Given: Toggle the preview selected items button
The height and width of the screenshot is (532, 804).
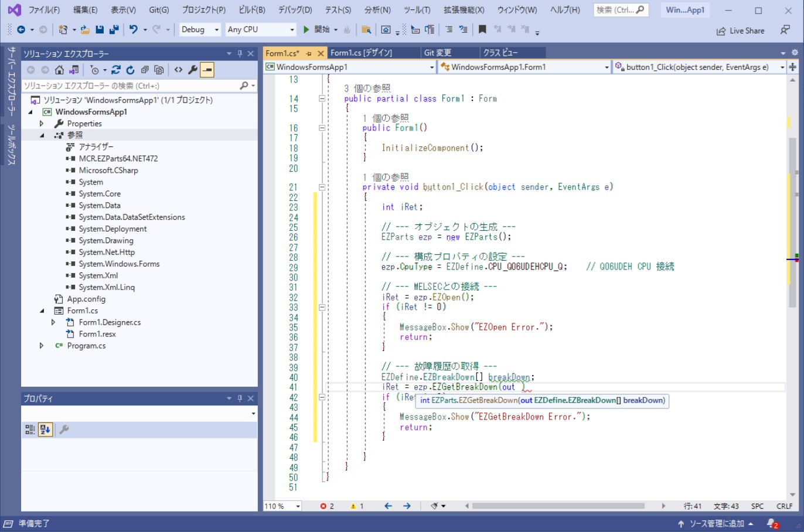Looking at the screenshot, I should (207, 70).
